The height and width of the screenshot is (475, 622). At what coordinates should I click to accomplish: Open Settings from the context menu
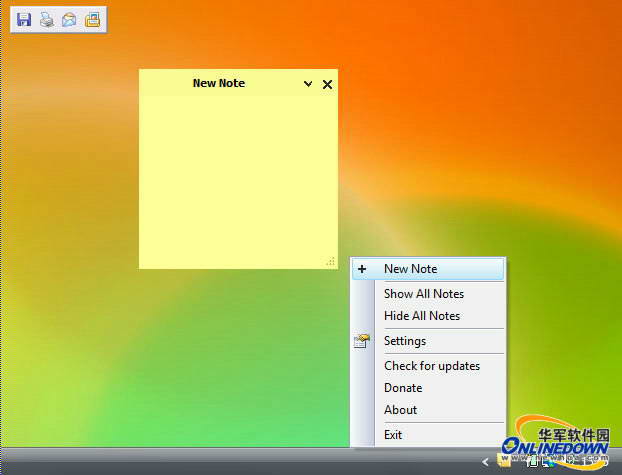[428, 341]
